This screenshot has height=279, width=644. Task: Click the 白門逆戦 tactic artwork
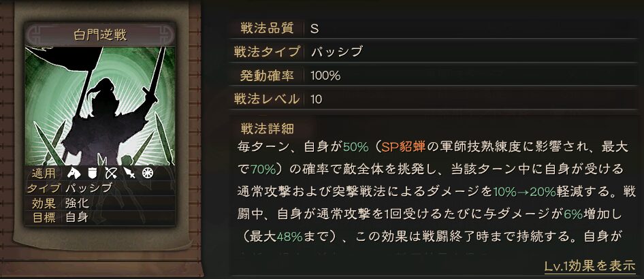pyautogui.click(x=99, y=102)
